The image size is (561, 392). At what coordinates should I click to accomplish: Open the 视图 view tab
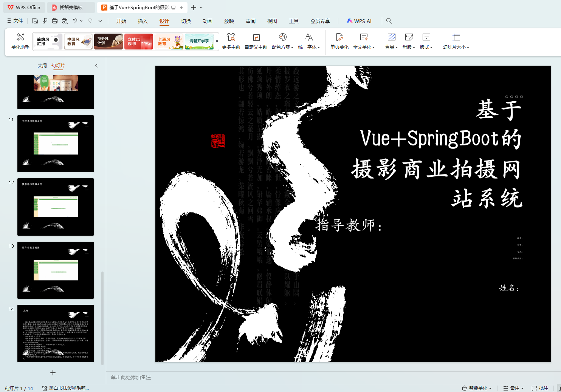tap(272, 21)
